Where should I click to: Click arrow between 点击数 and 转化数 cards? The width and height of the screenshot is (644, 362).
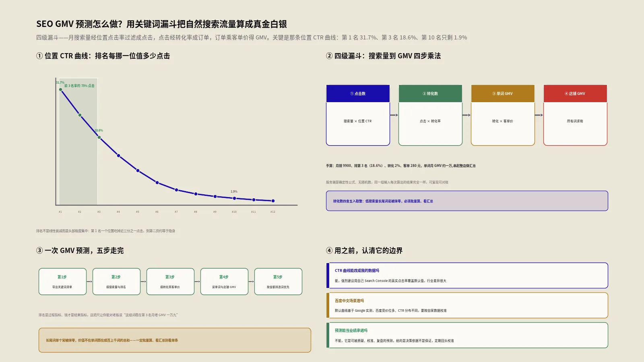point(394,115)
